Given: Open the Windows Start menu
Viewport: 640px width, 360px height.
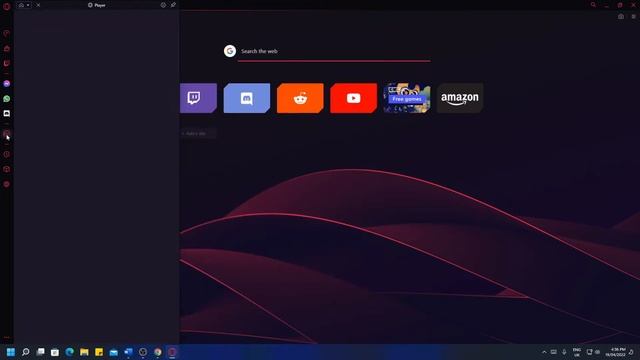Looking at the screenshot, I should 11,352.
